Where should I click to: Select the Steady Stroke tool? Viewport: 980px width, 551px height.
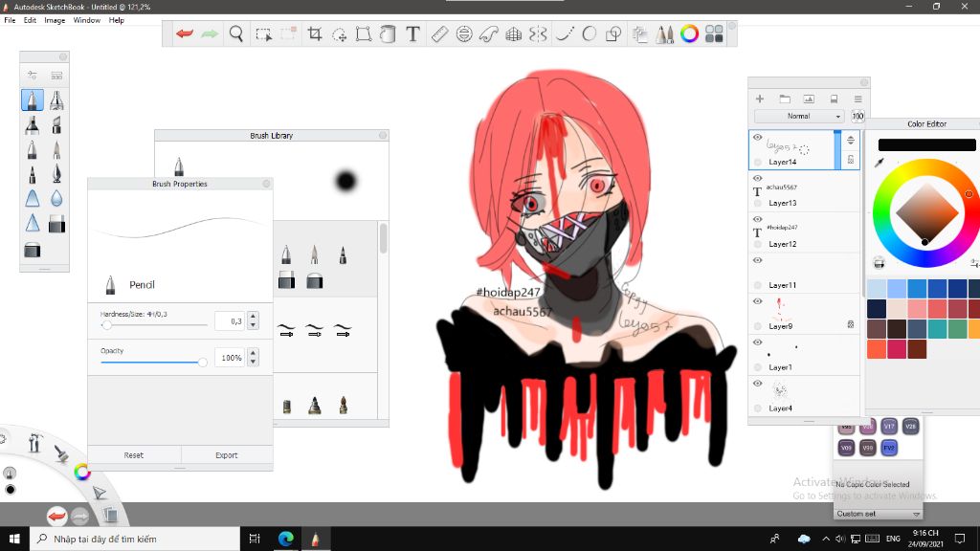click(565, 33)
